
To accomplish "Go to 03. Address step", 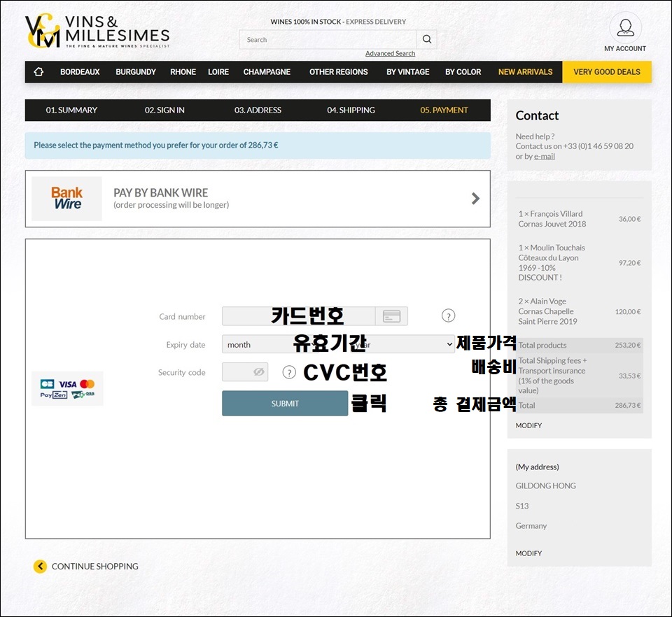I will click(x=258, y=110).
